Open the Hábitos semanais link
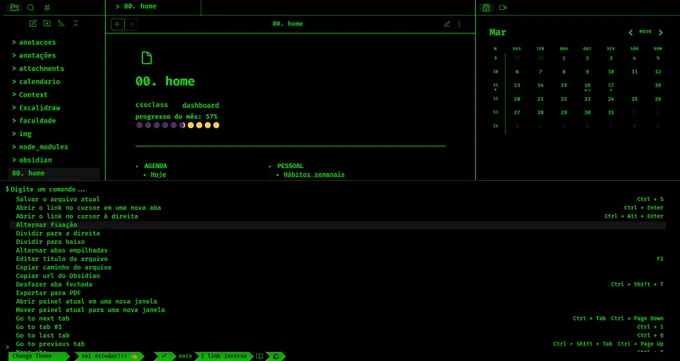This screenshot has width=680, height=361. pos(314,175)
